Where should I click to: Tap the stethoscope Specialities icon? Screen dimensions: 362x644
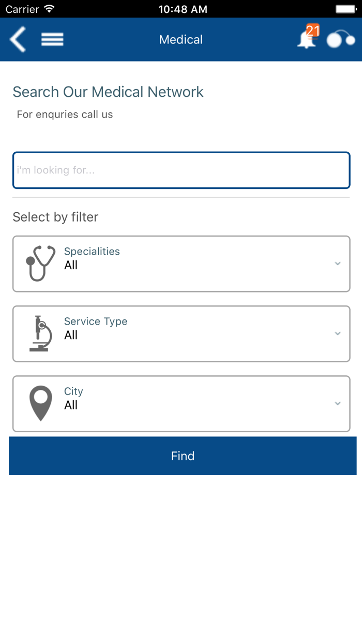[40, 264]
